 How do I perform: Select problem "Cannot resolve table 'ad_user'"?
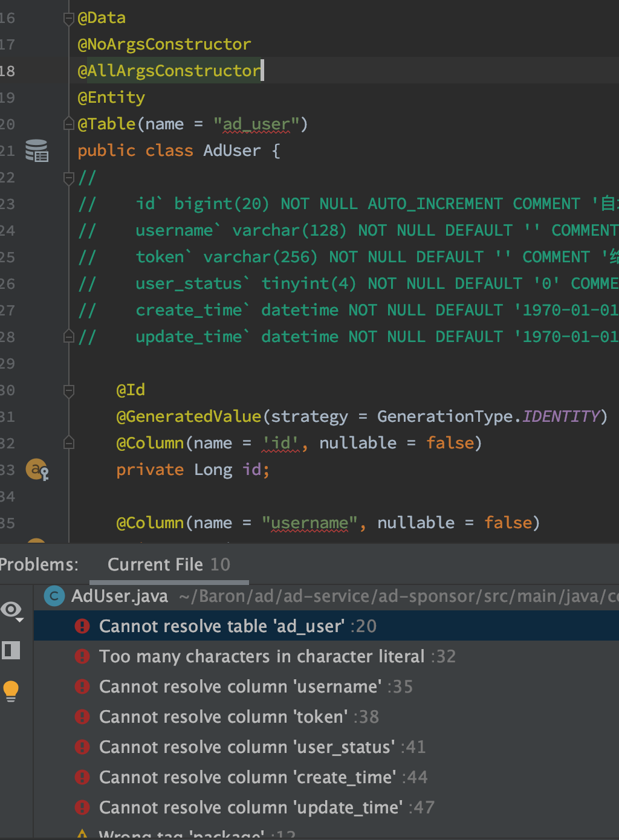326,626
